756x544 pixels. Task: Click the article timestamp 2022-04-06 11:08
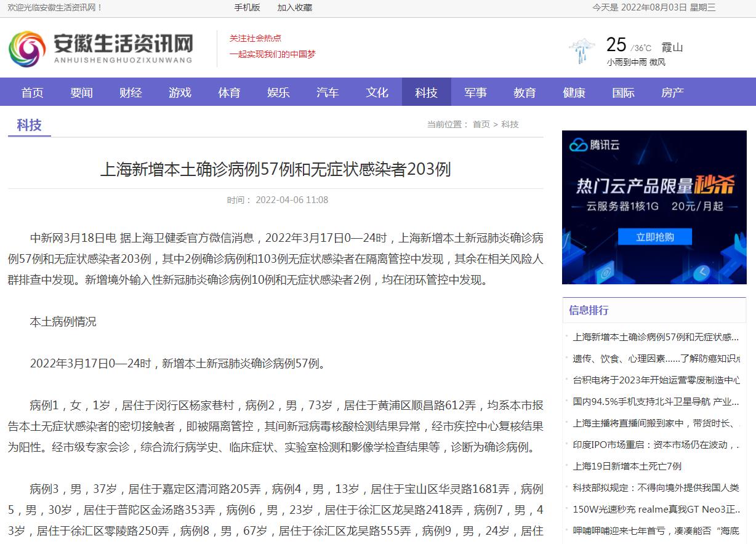click(292, 200)
